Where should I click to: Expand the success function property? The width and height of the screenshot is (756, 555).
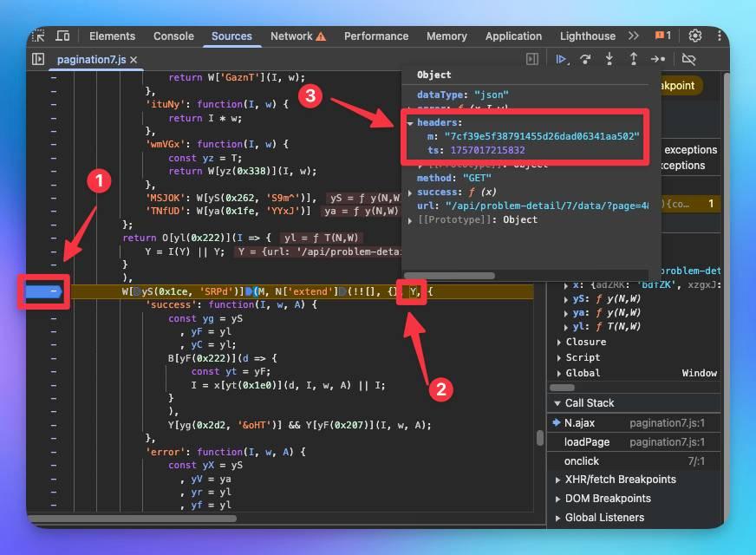(x=410, y=193)
